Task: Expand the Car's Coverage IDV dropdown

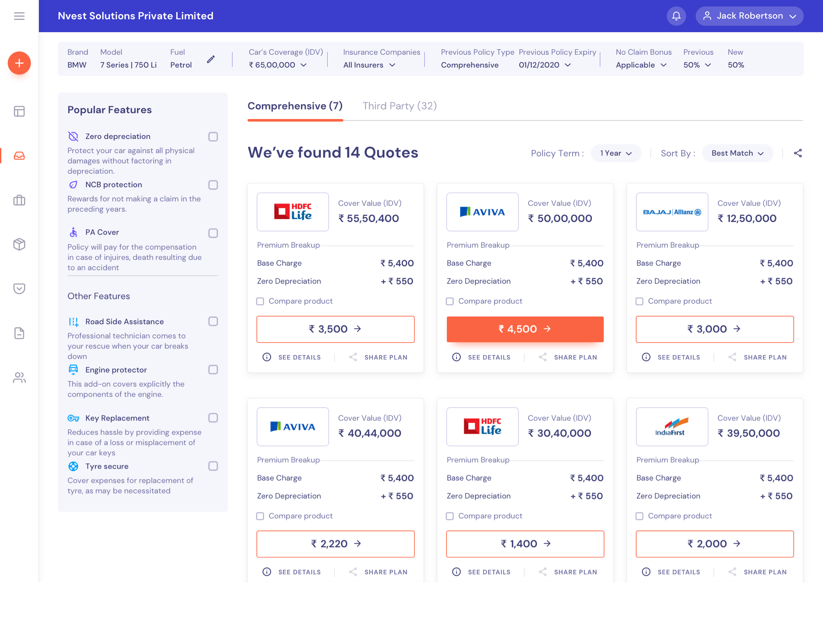Action: (x=277, y=65)
